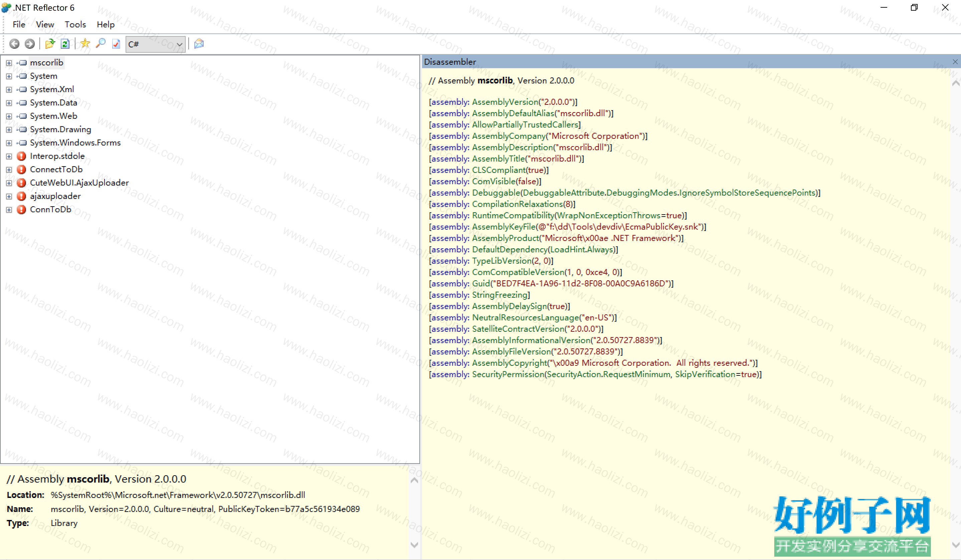Click the DebuggableAttribute.DebuggingModes.IgnoreSymbolStoreSequencePoints link

pos(669,193)
